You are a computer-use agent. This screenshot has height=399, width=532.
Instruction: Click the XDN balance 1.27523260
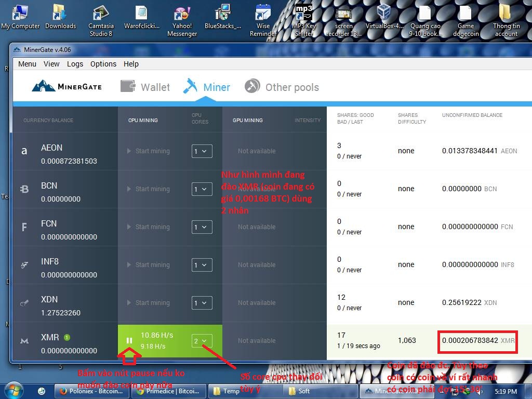pos(61,313)
